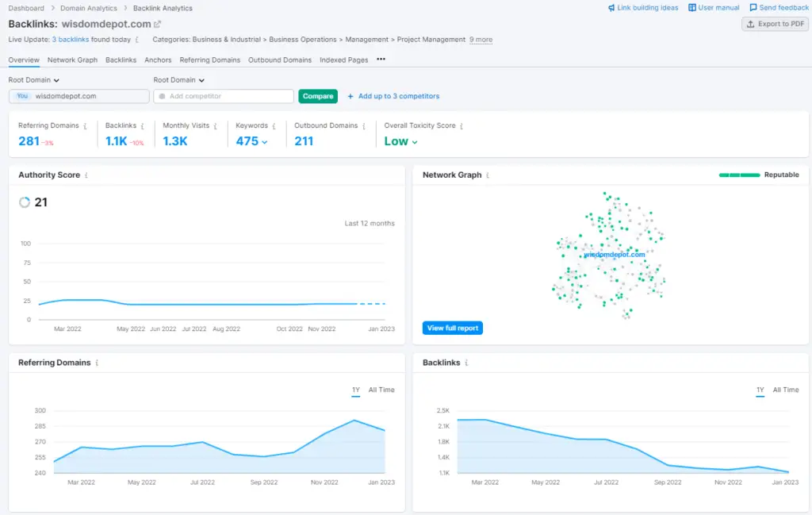Select All Time on Backlinks chart
Image resolution: width=812 pixels, height=515 pixels.
point(786,390)
